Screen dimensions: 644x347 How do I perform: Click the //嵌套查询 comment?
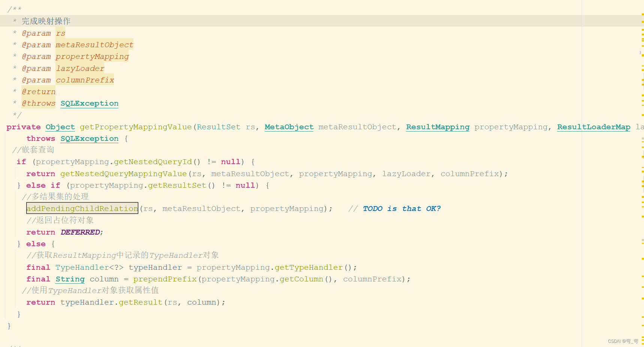point(33,150)
